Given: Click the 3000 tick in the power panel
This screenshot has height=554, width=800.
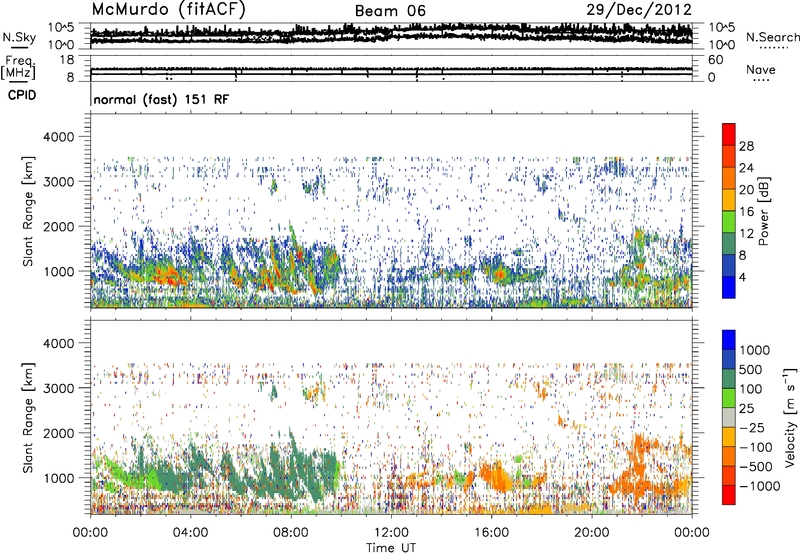Looking at the screenshot, I should 58,182.
